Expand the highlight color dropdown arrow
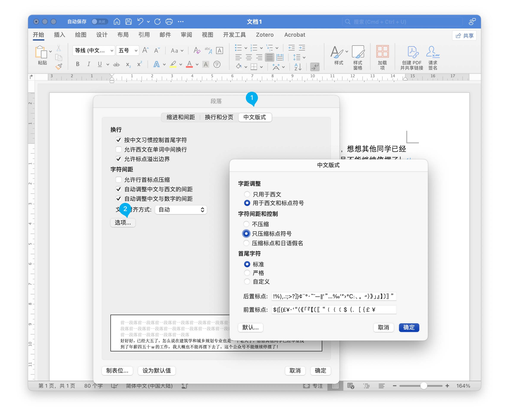Screen dimensions: 509x420 (x=181, y=64)
